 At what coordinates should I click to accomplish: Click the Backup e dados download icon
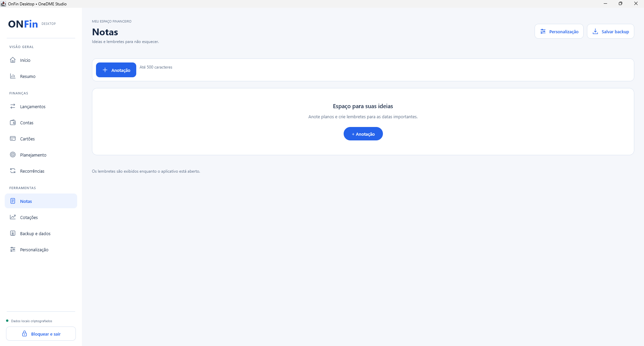point(13,233)
